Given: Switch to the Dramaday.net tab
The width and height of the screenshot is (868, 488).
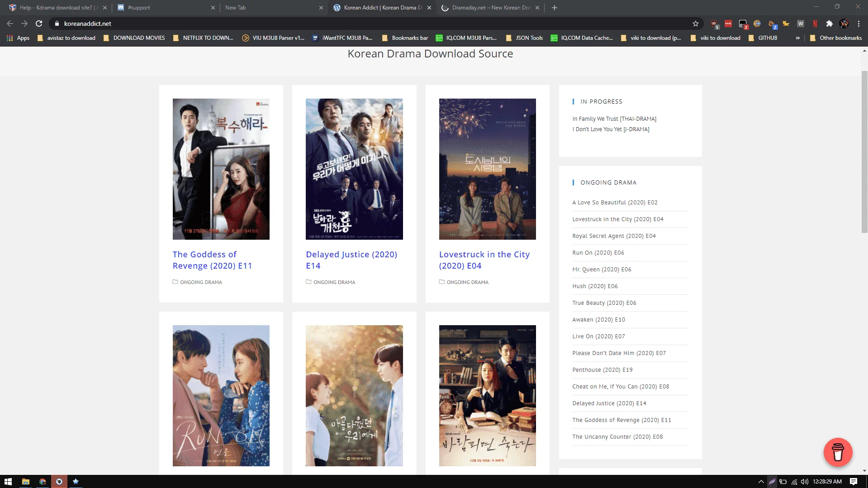Looking at the screenshot, I should [490, 8].
